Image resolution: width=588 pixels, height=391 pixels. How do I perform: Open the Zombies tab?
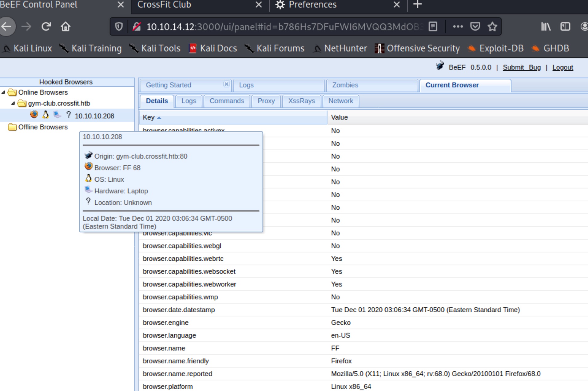tap(371, 85)
